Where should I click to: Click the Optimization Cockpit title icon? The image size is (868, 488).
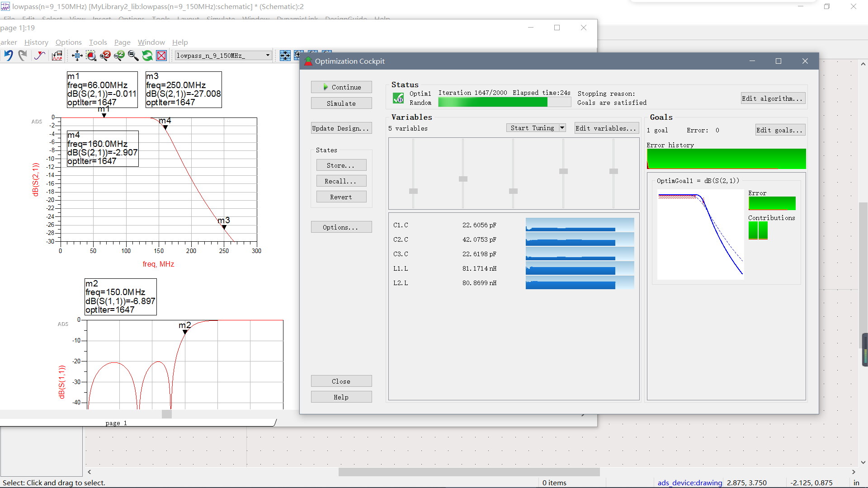click(x=308, y=61)
